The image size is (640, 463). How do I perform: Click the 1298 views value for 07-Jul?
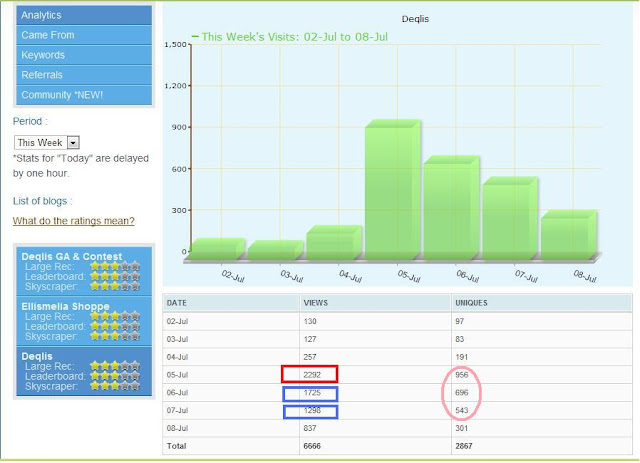pyautogui.click(x=312, y=410)
